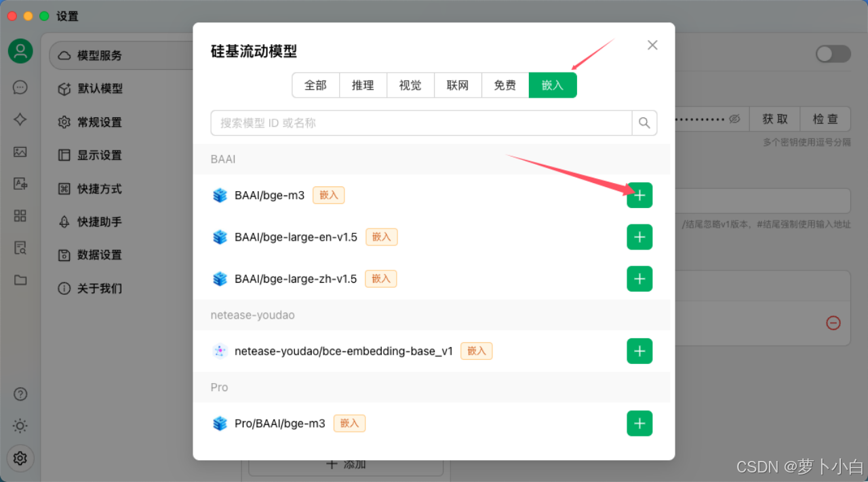Click the BAAI/bge-m3 model name
The image size is (868, 482).
[x=270, y=195]
